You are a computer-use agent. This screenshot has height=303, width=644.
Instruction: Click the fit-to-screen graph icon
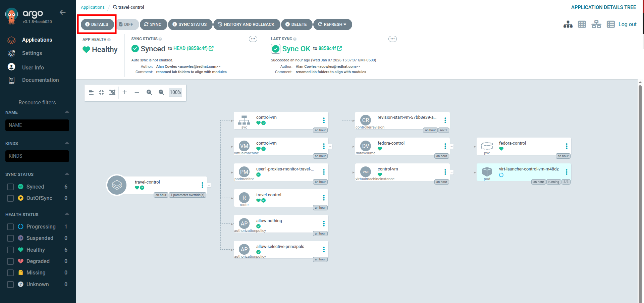112,92
